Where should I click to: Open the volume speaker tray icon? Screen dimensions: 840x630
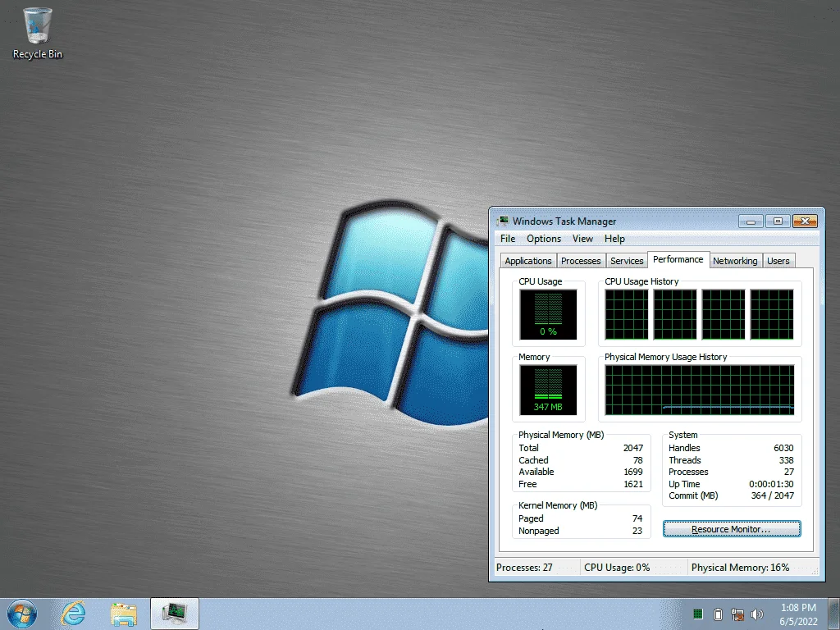coord(757,614)
